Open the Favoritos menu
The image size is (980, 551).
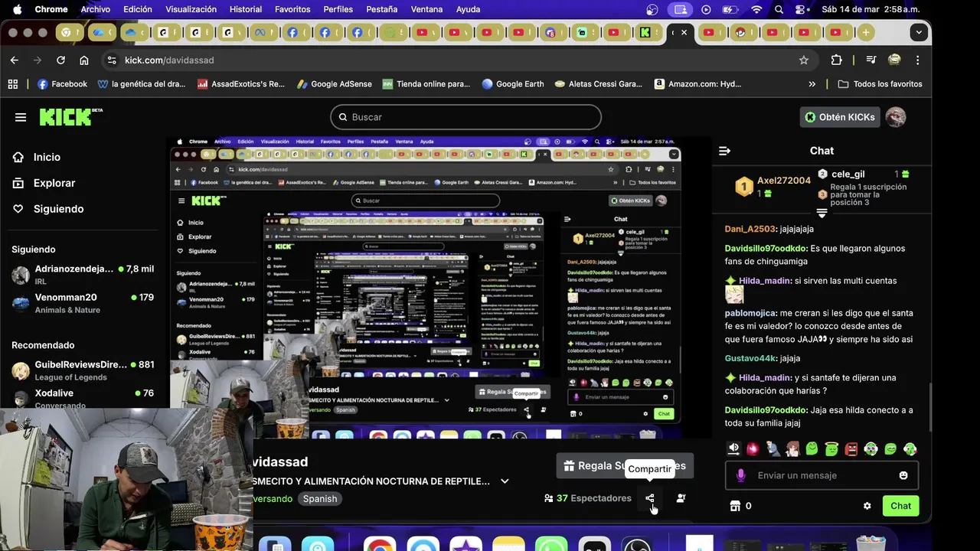292,10
